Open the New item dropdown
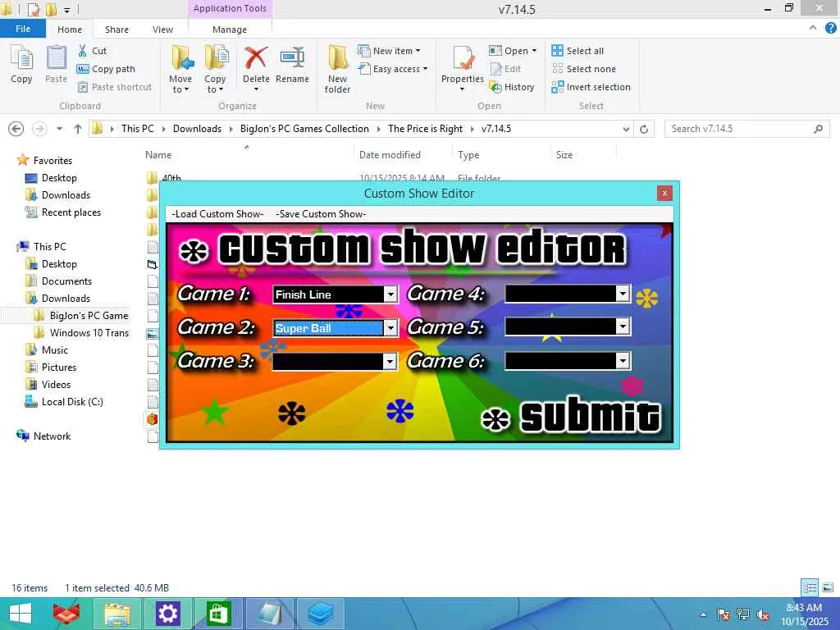The height and width of the screenshot is (630, 840). pyautogui.click(x=390, y=51)
